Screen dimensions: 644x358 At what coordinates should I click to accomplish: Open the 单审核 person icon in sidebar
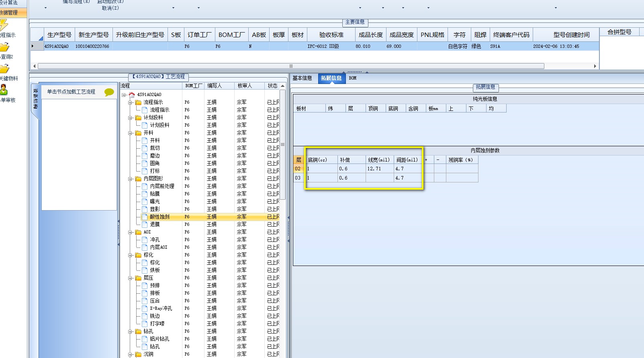[x=4, y=90]
